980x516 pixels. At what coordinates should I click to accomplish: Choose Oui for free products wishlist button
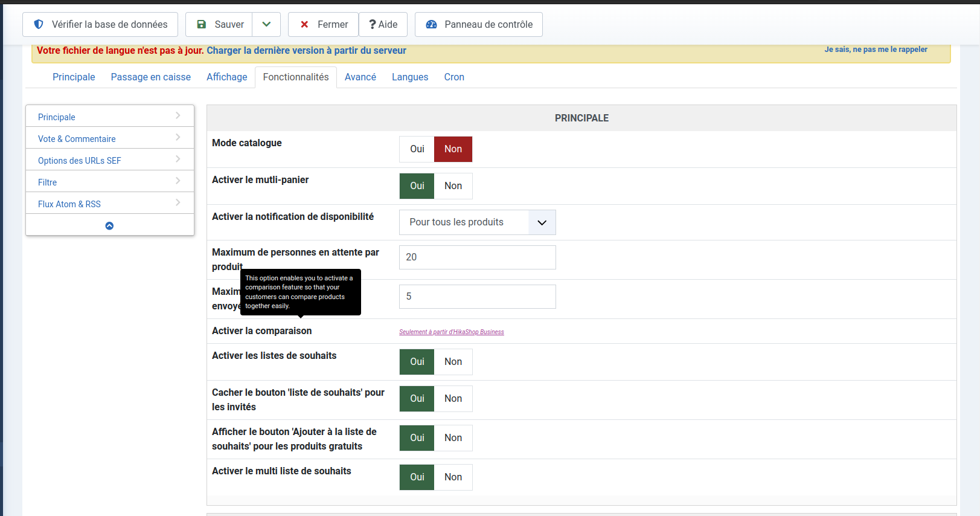tap(417, 438)
